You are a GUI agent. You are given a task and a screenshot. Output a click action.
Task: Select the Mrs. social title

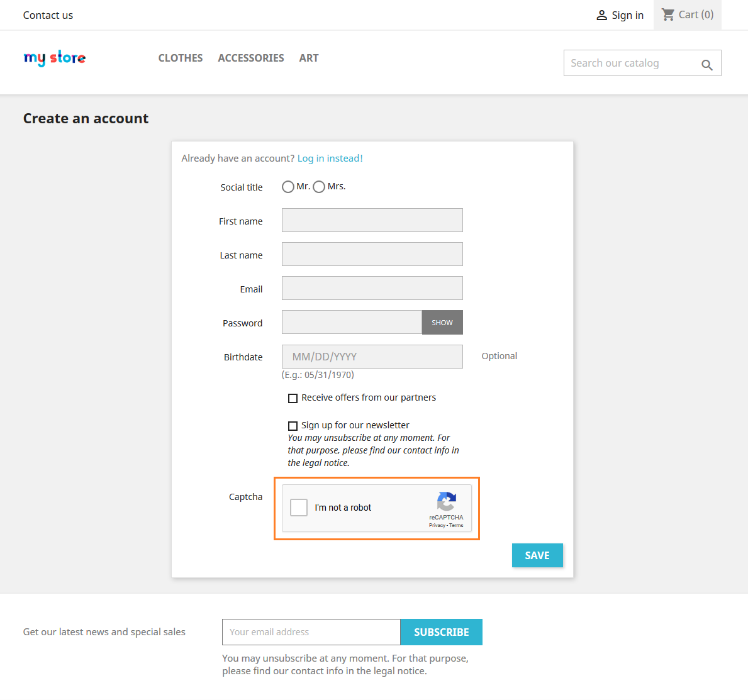(x=319, y=187)
